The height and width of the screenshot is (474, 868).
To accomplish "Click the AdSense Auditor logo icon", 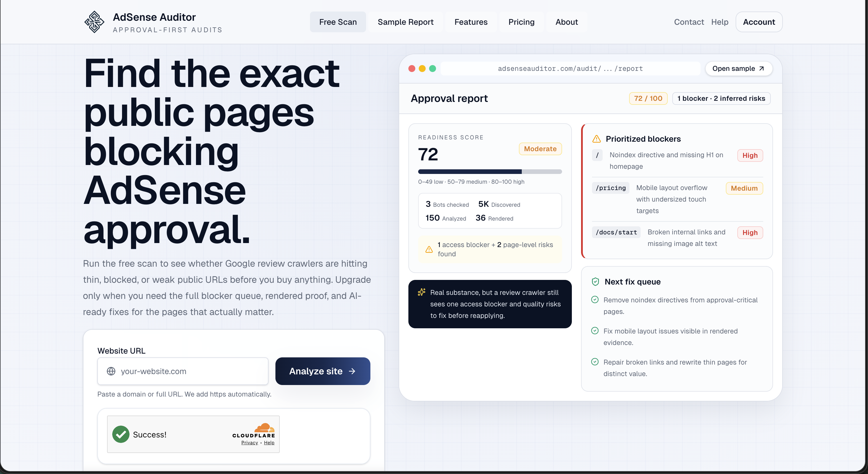I will click(x=94, y=22).
